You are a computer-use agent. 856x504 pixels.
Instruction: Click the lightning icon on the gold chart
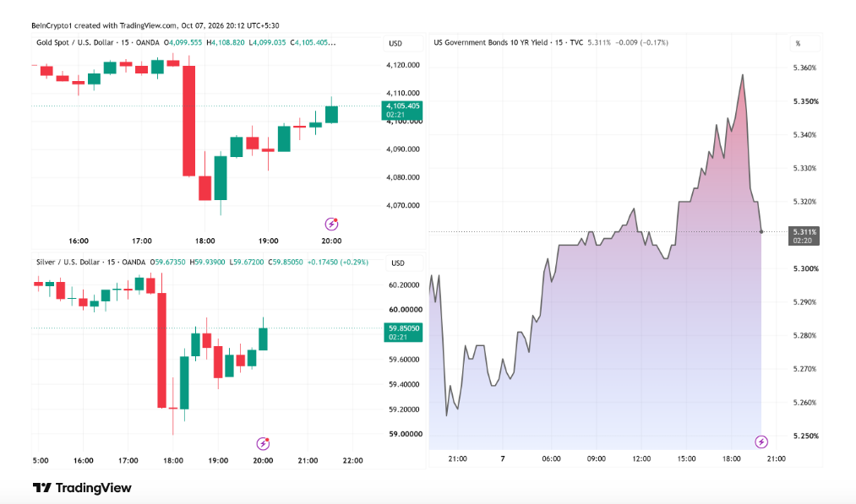coord(331,224)
